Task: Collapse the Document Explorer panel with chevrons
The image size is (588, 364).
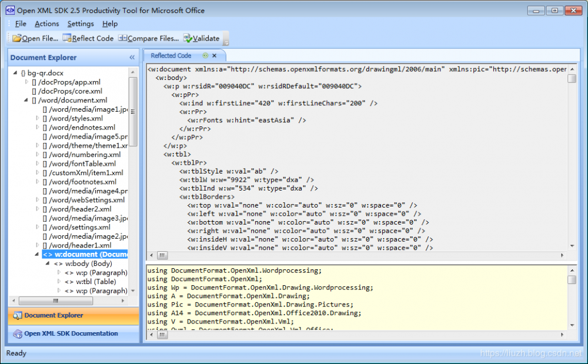Action: pos(132,58)
